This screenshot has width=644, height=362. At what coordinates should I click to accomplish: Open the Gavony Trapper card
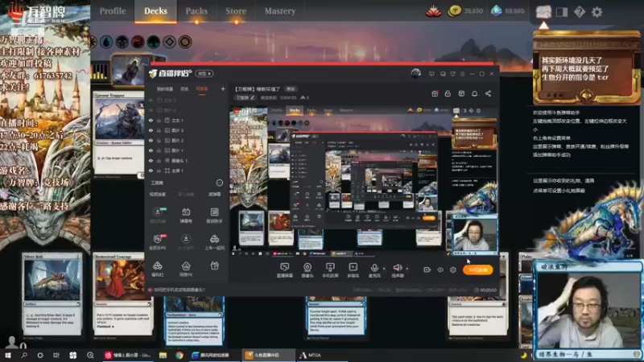point(119,133)
